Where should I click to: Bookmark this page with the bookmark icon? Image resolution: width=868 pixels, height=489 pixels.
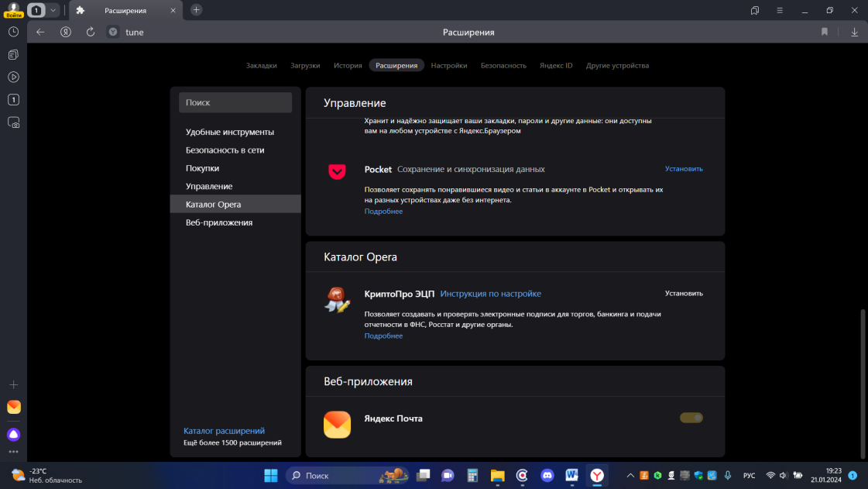click(x=825, y=32)
